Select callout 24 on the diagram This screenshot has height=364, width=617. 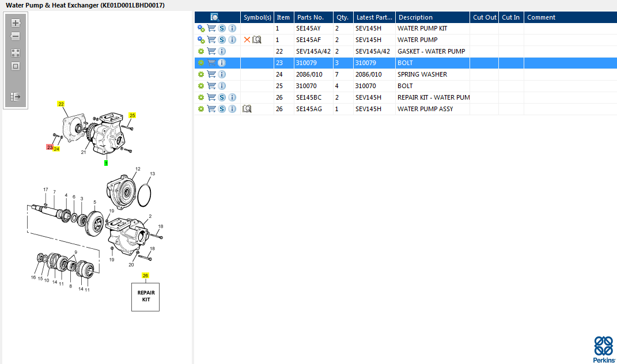pos(56,149)
